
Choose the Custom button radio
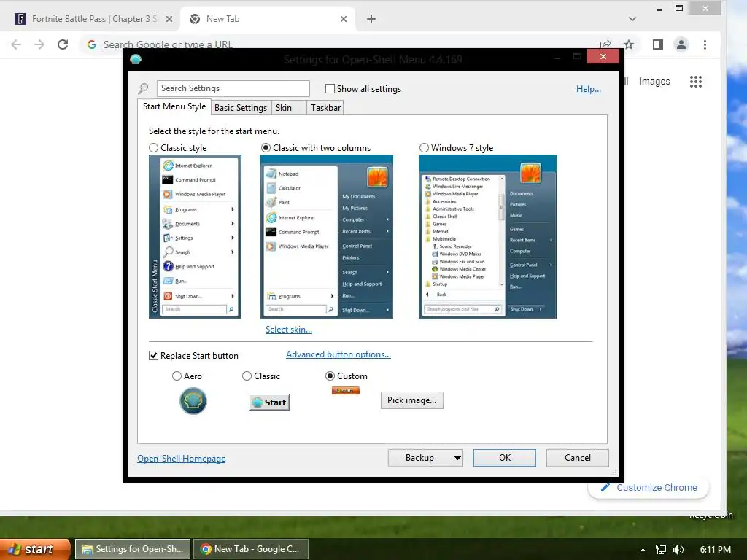coord(330,376)
